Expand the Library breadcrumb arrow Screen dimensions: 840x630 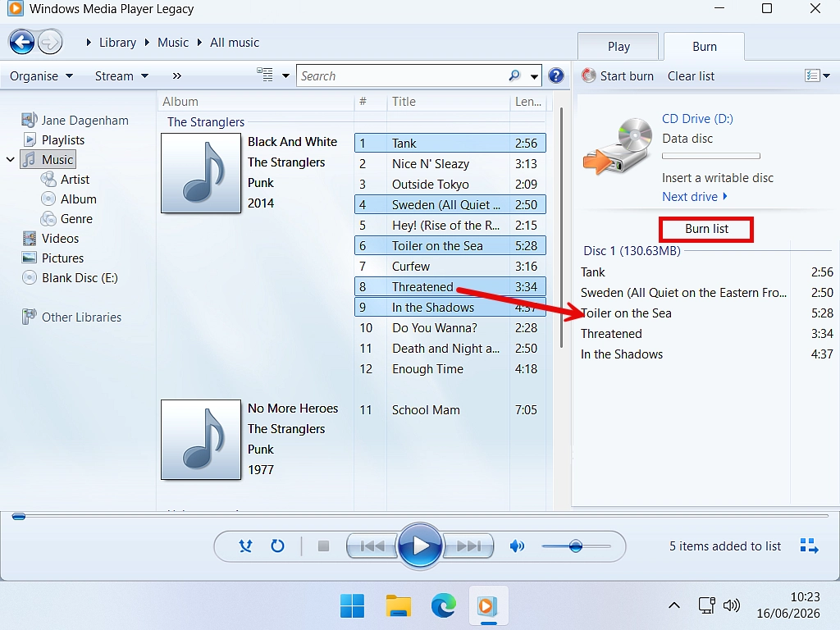[x=89, y=43]
